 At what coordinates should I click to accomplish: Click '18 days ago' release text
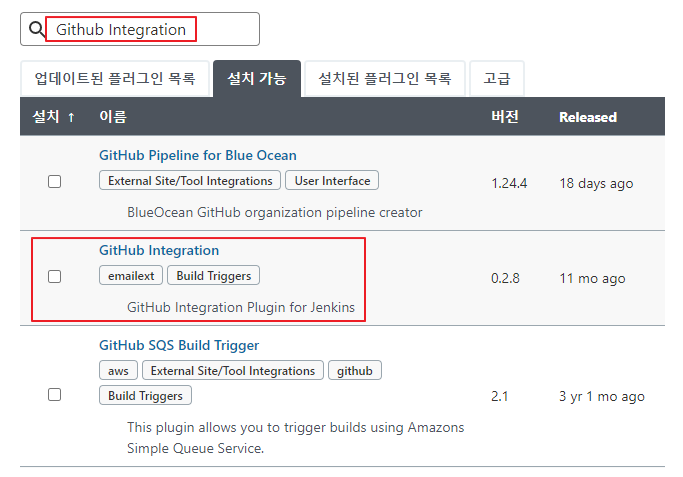click(596, 183)
